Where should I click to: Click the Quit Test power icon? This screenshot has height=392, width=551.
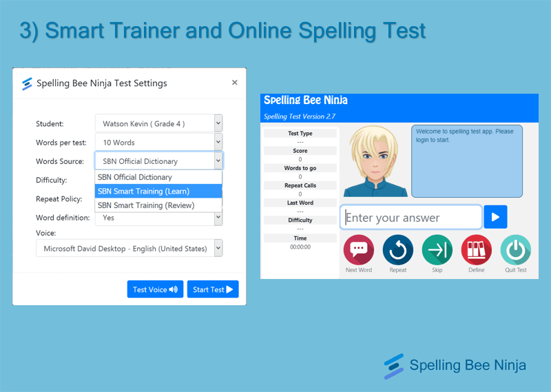(x=515, y=250)
